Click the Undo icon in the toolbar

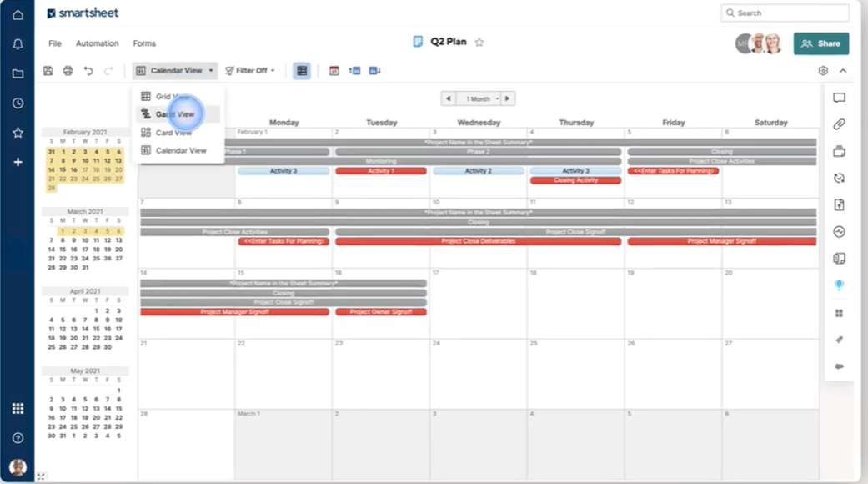pyautogui.click(x=88, y=70)
